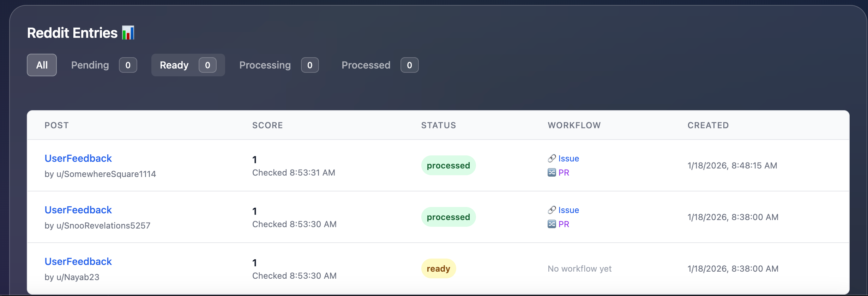Screen dimensions: 868x296
Task: Click the processed badge in first row
Action: click(x=448, y=165)
